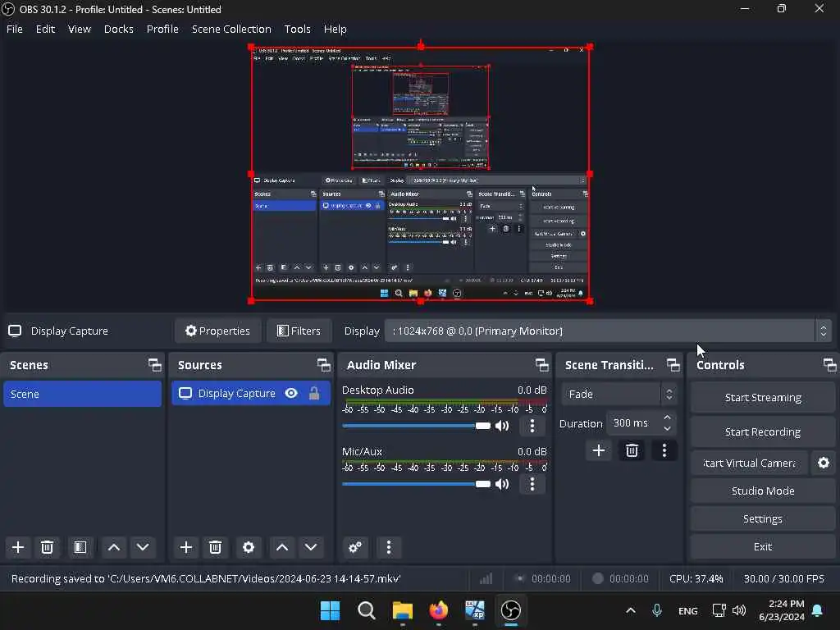Add a scene transition with plus
Image resolution: width=840 pixels, height=630 pixels.
pyautogui.click(x=599, y=450)
